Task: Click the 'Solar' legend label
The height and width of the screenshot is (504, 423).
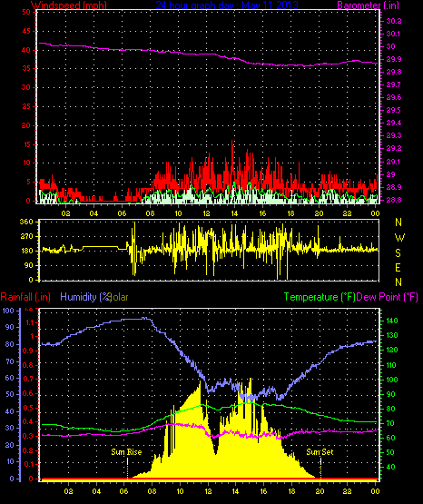Action: [x=118, y=297]
